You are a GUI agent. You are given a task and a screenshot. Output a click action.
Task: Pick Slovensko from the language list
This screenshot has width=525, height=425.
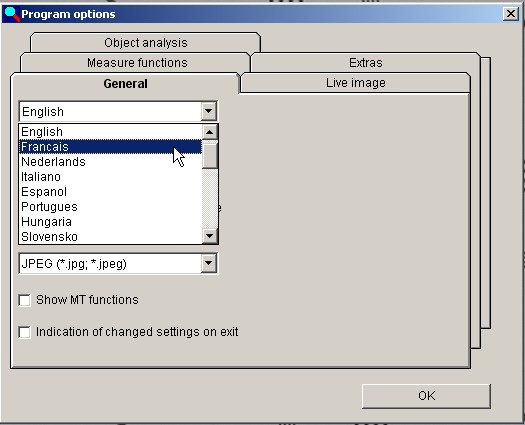110,237
